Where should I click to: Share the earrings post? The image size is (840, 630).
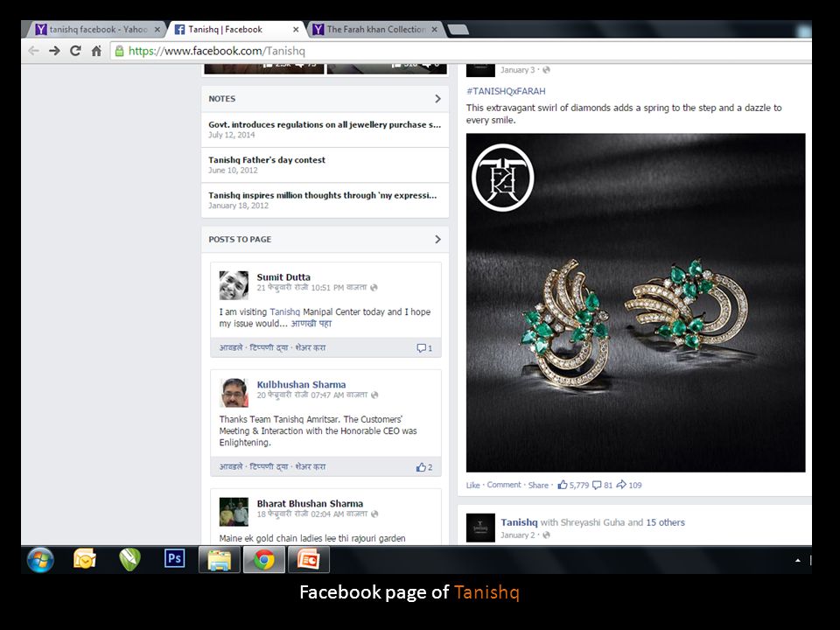538,485
